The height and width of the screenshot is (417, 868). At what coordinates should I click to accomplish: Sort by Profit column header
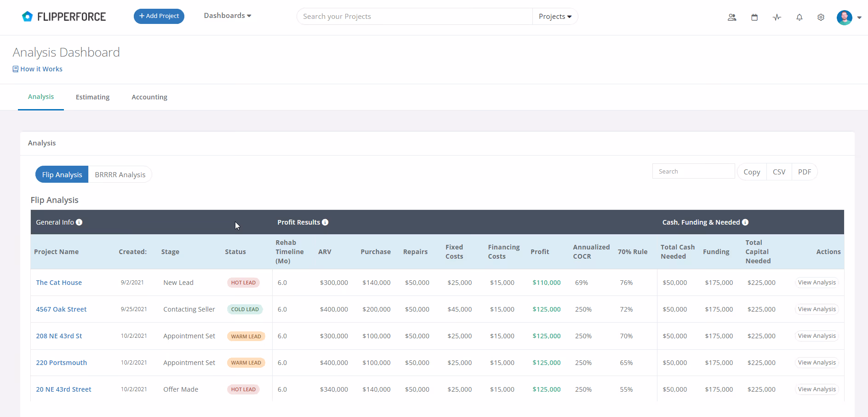(x=540, y=252)
